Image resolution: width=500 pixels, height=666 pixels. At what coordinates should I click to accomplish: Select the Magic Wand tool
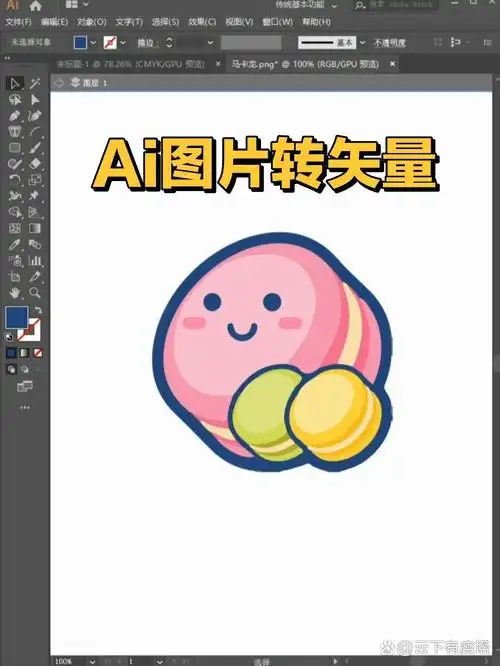click(35, 83)
